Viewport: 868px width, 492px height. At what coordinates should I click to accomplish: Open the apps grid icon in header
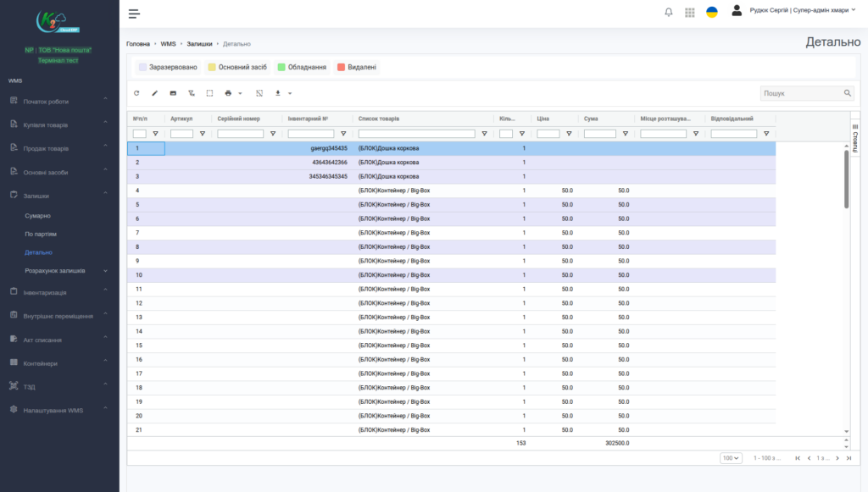pyautogui.click(x=690, y=13)
